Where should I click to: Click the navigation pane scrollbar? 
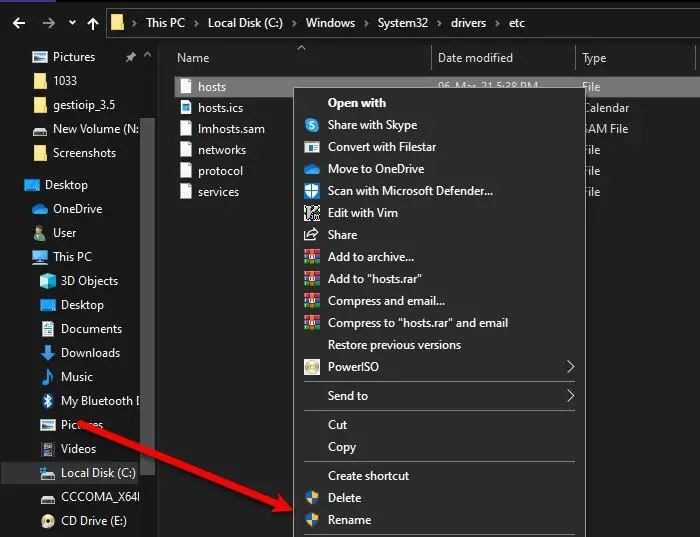pyautogui.click(x=147, y=296)
